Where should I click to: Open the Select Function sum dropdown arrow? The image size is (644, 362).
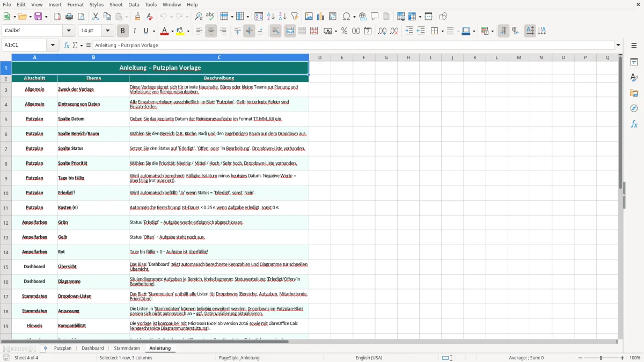pos(82,45)
